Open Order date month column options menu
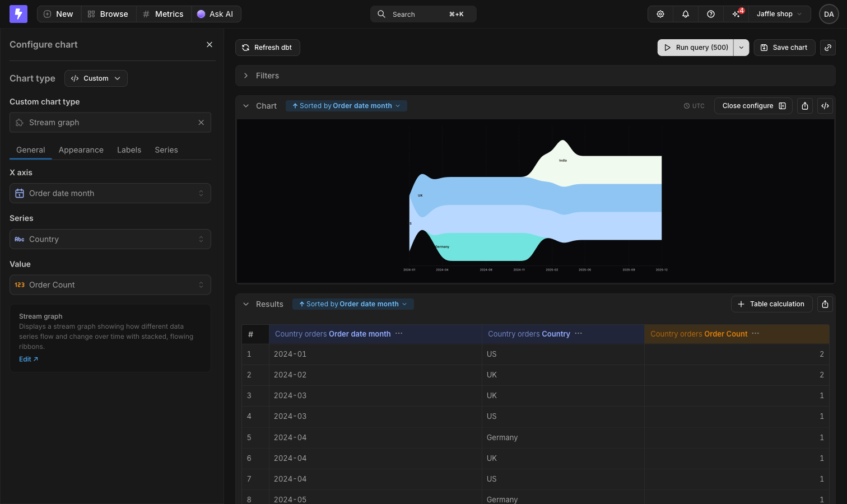 click(399, 334)
